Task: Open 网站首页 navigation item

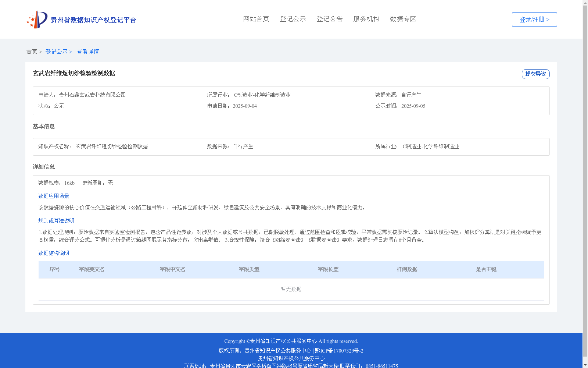Action: coord(256,19)
